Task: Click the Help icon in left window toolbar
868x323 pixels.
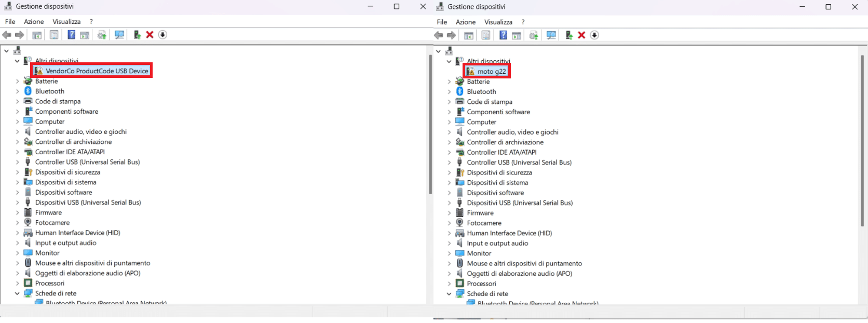Action: [x=71, y=35]
